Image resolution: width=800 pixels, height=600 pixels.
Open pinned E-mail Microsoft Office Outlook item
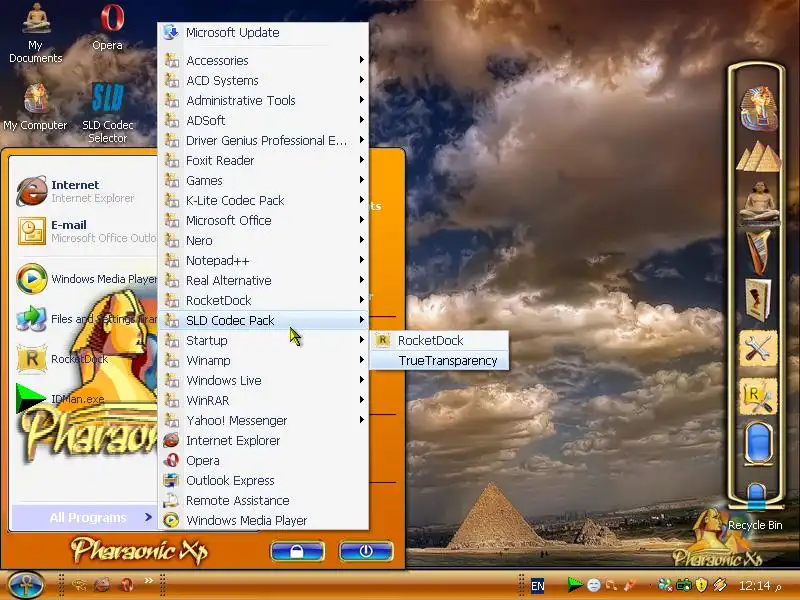click(85, 231)
